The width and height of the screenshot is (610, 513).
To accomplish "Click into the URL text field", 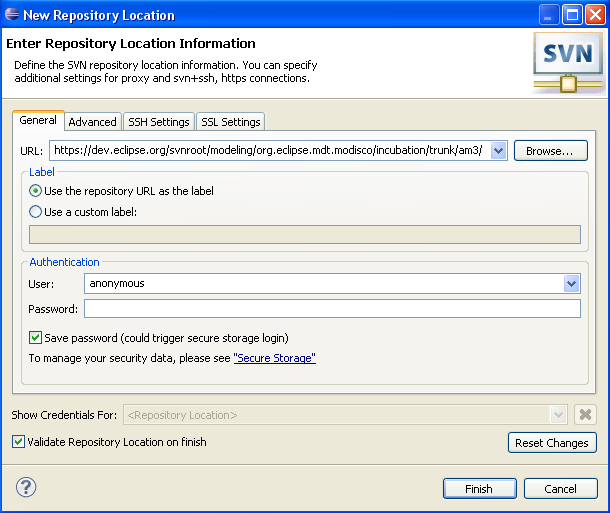I will pos(269,151).
